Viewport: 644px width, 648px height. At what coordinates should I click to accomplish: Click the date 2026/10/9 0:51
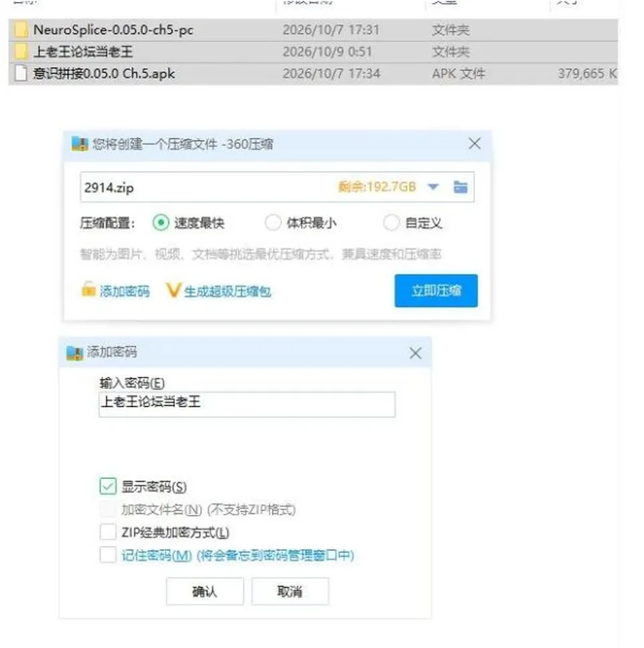[327, 52]
